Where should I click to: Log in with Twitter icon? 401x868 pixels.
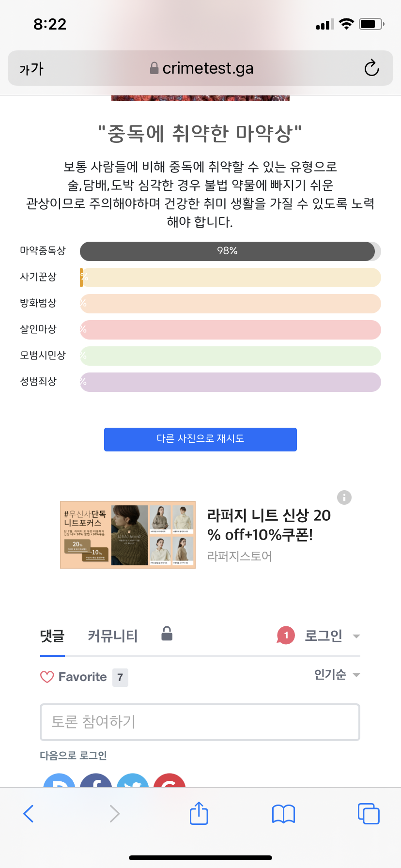tap(133, 781)
